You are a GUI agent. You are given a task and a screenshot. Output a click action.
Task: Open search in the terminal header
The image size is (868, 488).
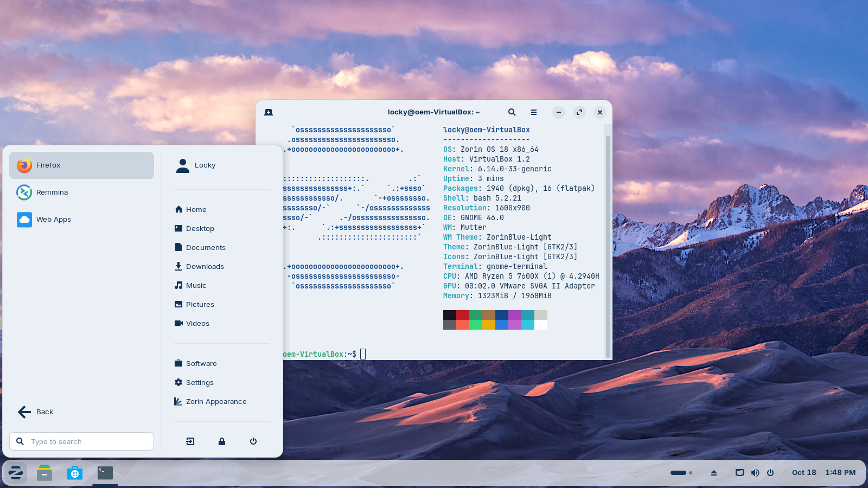point(512,112)
